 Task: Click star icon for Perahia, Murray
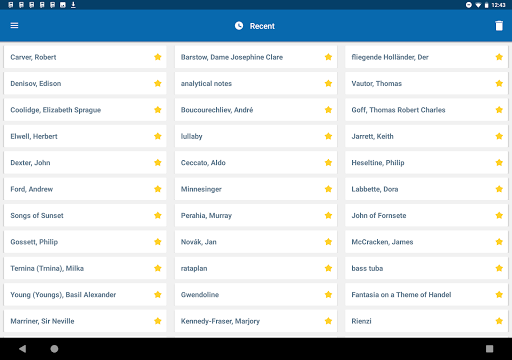tap(328, 215)
